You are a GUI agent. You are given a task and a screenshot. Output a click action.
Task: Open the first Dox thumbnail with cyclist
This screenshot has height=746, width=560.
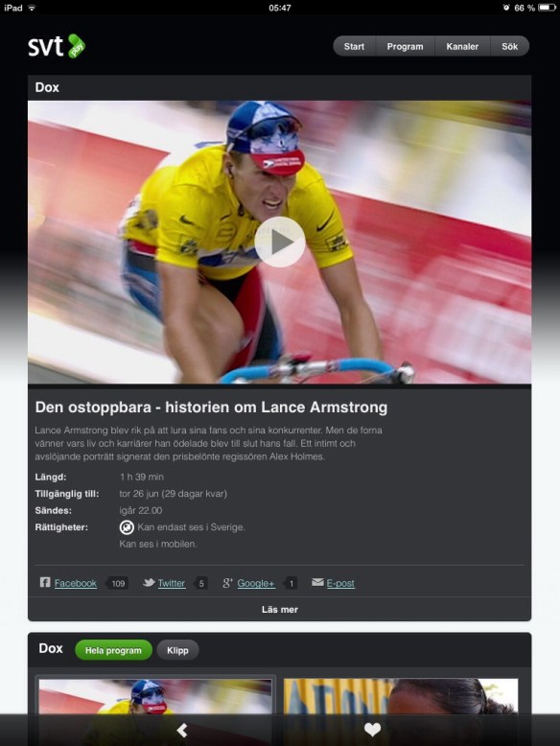tap(155, 697)
